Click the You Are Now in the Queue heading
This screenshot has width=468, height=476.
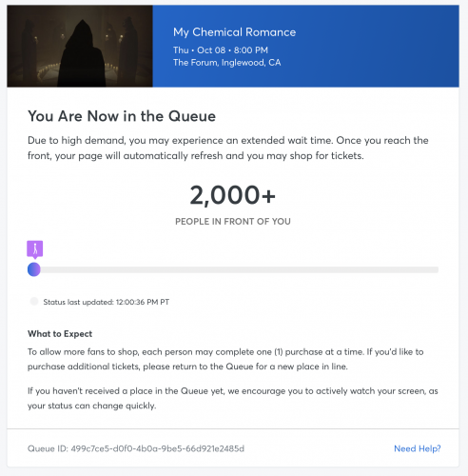(x=122, y=116)
